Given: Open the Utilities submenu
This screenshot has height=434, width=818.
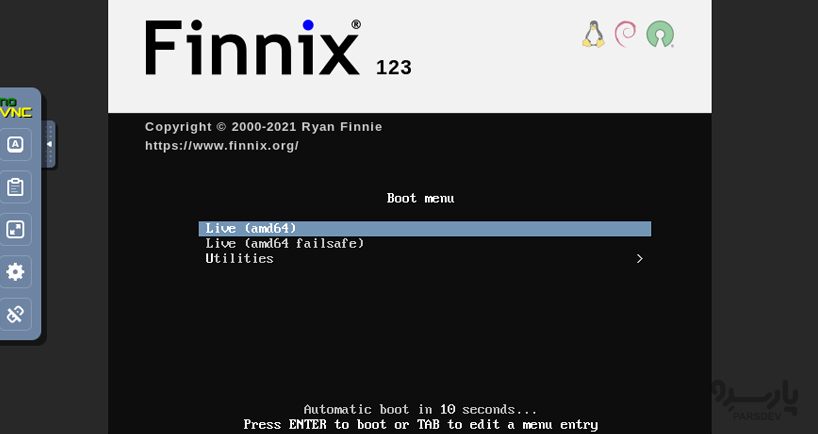Looking at the screenshot, I should pyautogui.click(x=425, y=259).
